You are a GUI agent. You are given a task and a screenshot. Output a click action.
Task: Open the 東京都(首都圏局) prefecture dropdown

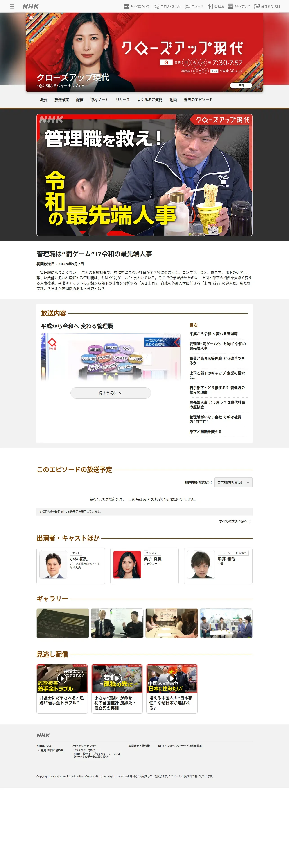pyautogui.click(x=234, y=482)
